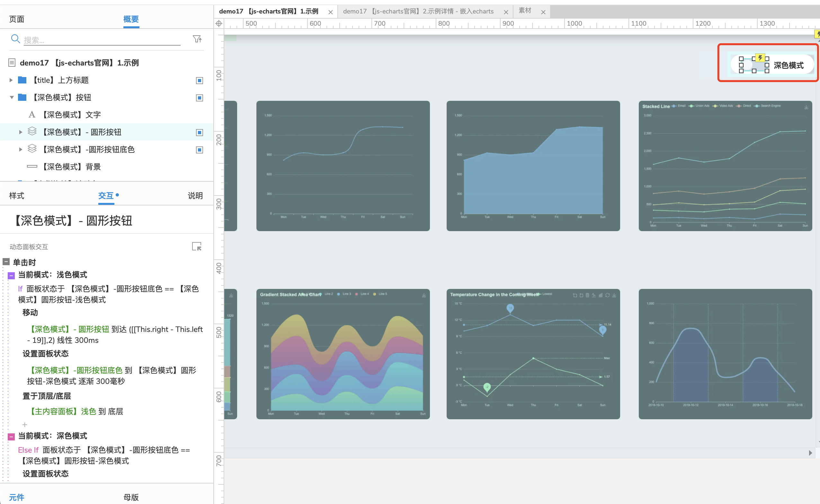
Task: Click the lightning interaction badge on selected widget
Action: pos(760,58)
